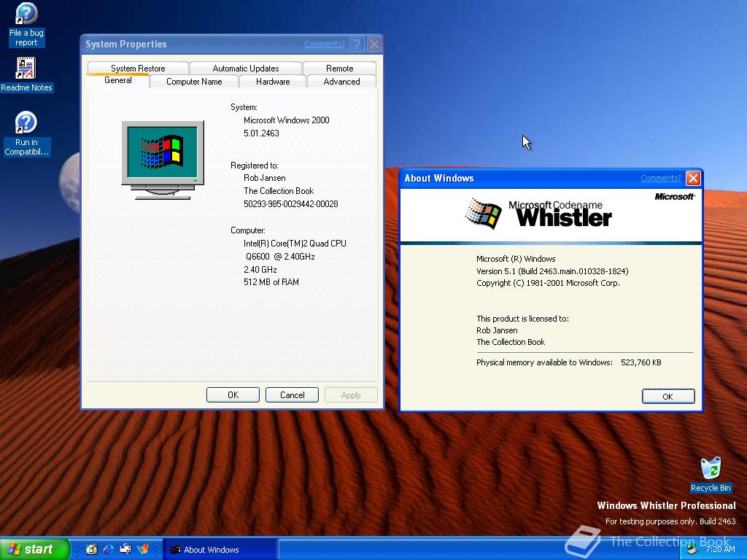This screenshot has width=747, height=560.
Task: Open the third quick launch icon beside Internet Explorer
Action: click(125, 549)
